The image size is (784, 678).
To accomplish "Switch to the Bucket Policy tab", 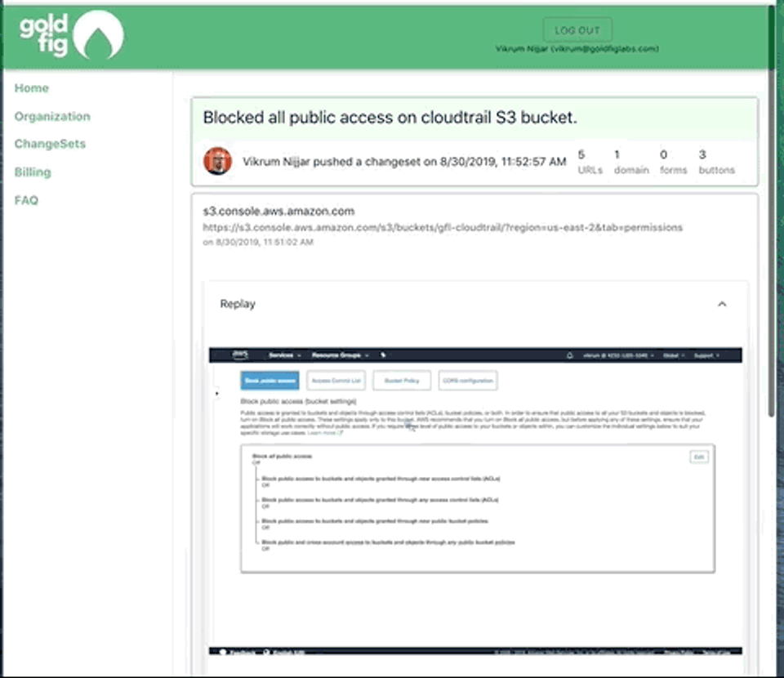I will click(401, 381).
